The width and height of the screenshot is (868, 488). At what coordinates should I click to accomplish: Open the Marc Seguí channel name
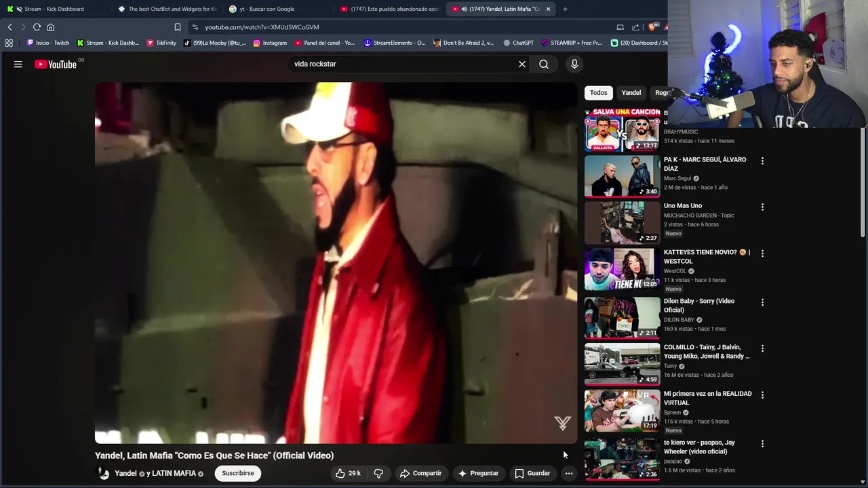click(677, 178)
